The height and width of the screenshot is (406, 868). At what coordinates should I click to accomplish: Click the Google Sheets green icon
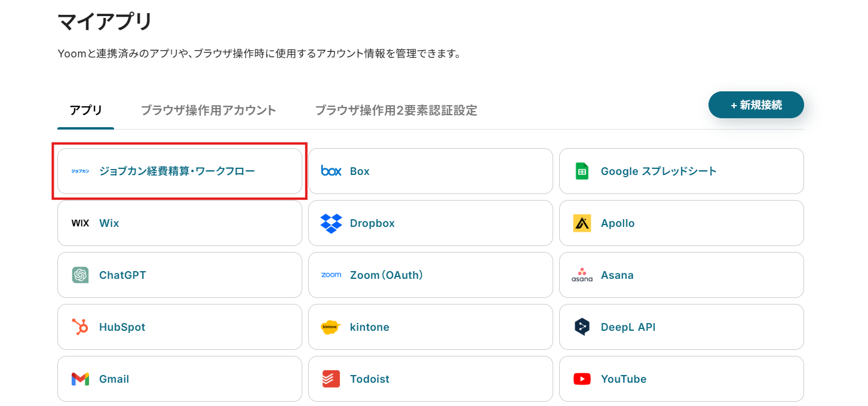(582, 171)
